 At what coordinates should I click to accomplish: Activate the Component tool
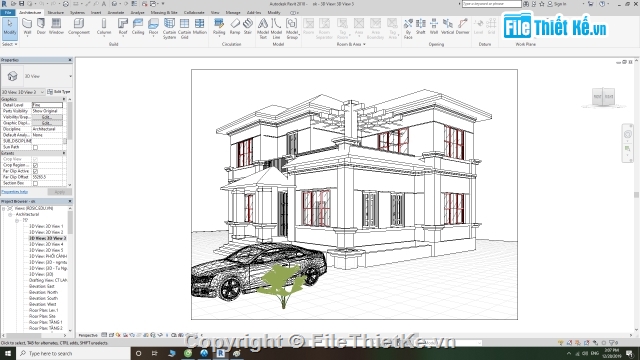pos(79,27)
